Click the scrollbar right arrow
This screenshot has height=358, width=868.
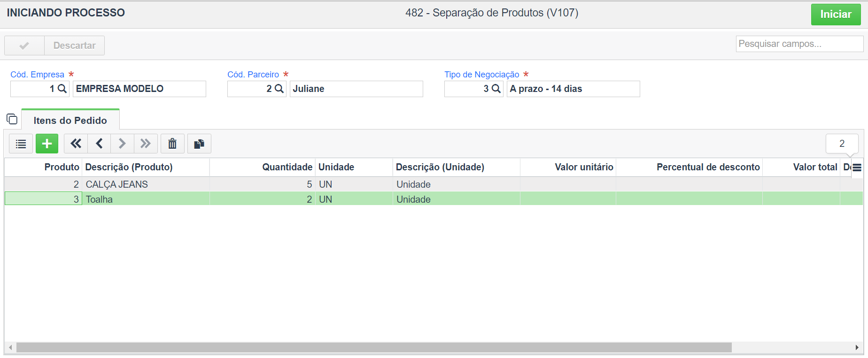(857, 348)
